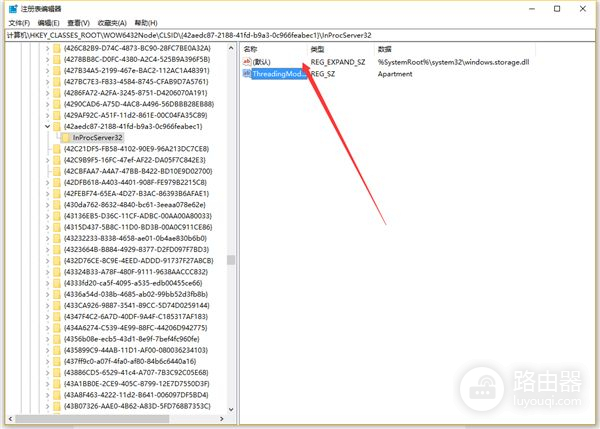The height and width of the screenshot is (429, 600).
Task: Sort values by the 类型 column header
Action: click(x=340, y=49)
